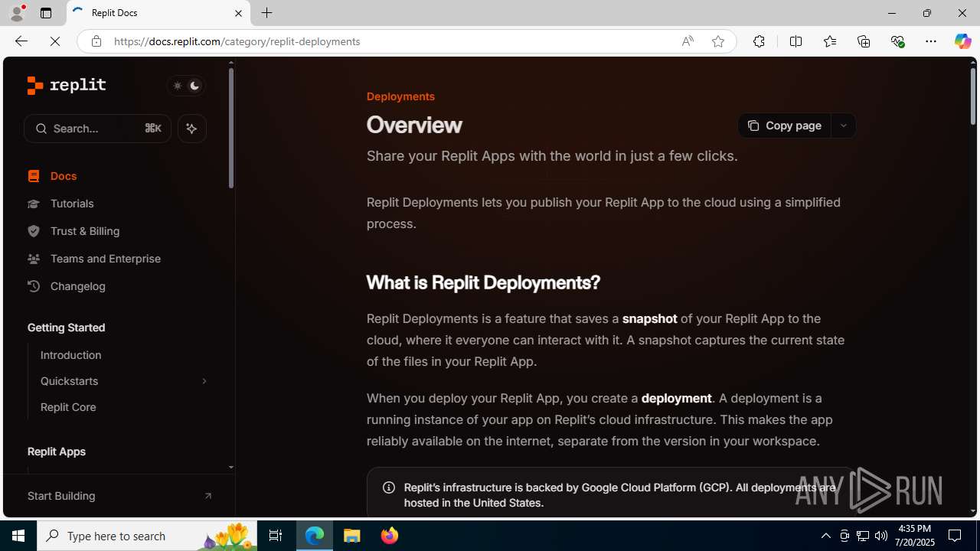Open the volume control in tray
This screenshot has height=551, width=980.
click(x=881, y=536)
